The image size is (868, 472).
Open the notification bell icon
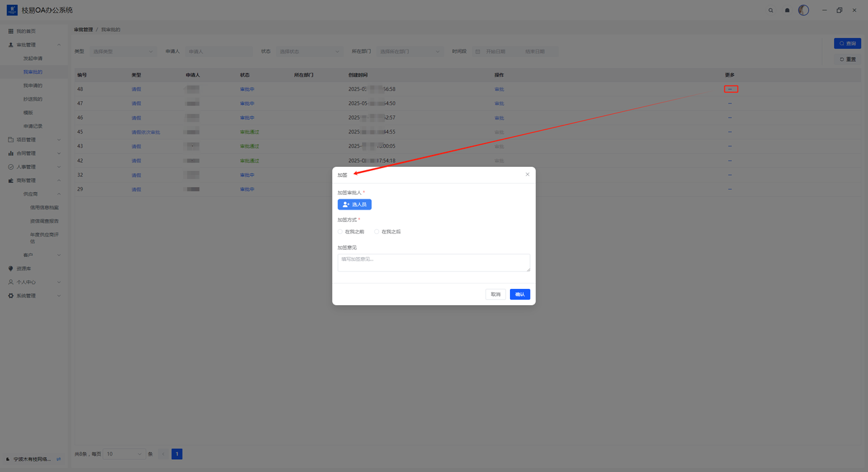(787, 10)
